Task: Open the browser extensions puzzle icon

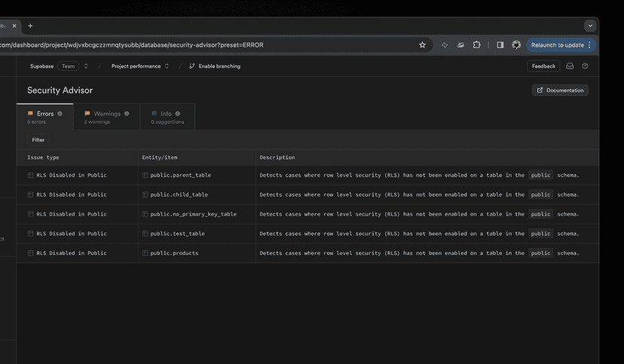Action: pos(476,45)
